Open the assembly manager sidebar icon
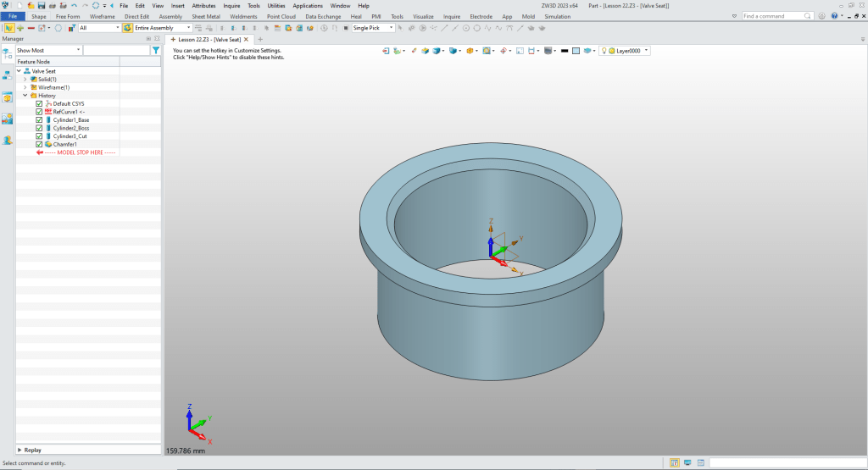Screen dimensions: 868x470 click(7, 75)
